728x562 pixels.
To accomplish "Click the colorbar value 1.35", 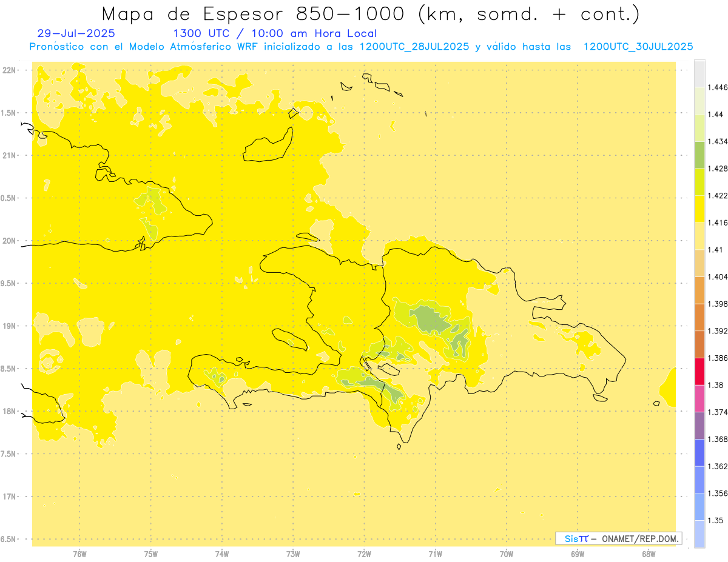I will 715,520.
